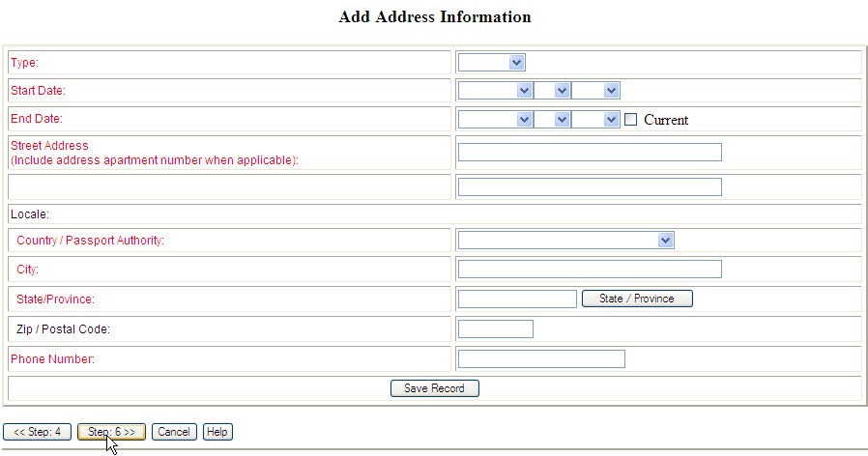Click the Save Record button
Image resolution: width=868 pixels, height=456 pixels.
[434, 388]
